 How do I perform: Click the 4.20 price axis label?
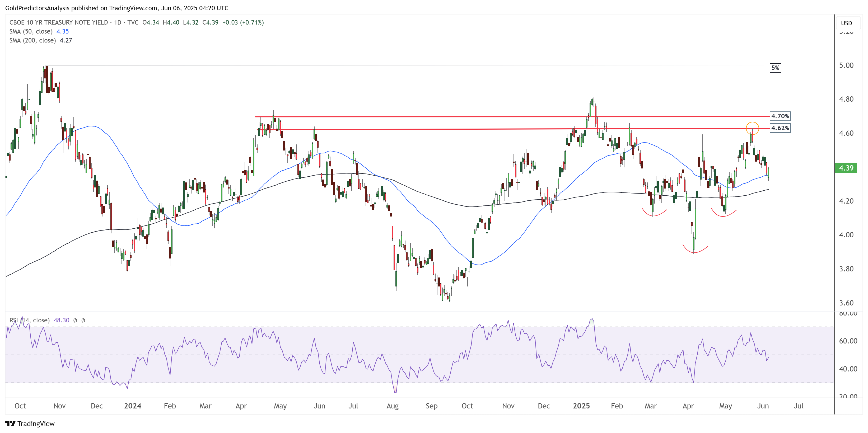[846, 201]
